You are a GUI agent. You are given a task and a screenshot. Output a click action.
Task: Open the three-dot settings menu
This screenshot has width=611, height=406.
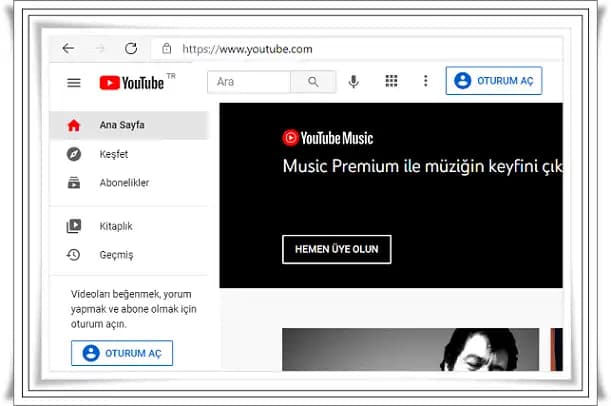[x=425, y=81]
